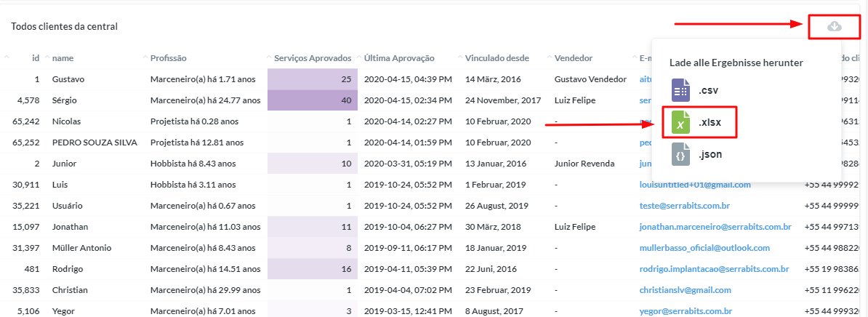Click the .csv file icon
Screen dimensions: 868x317
click(x=680, y=91)
